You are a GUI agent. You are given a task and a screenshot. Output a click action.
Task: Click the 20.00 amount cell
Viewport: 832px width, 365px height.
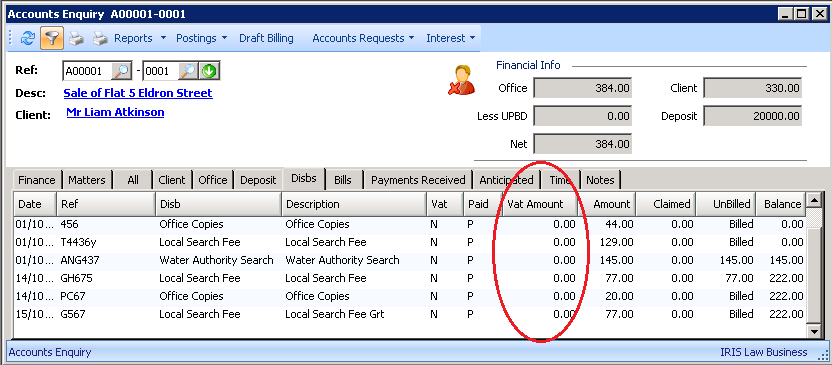(x=619, y=297)
